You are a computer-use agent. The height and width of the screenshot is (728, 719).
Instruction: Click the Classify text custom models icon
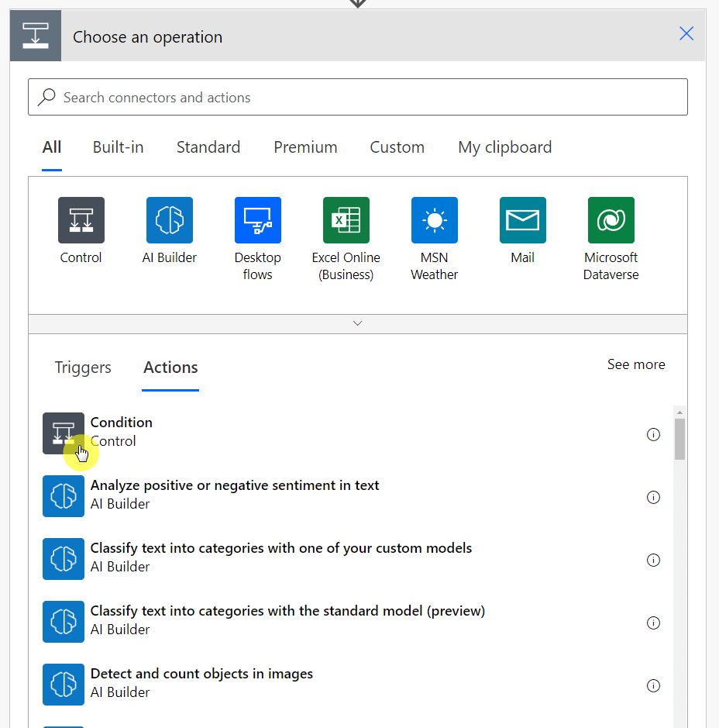pyautogui.click(x=64, y=558)
